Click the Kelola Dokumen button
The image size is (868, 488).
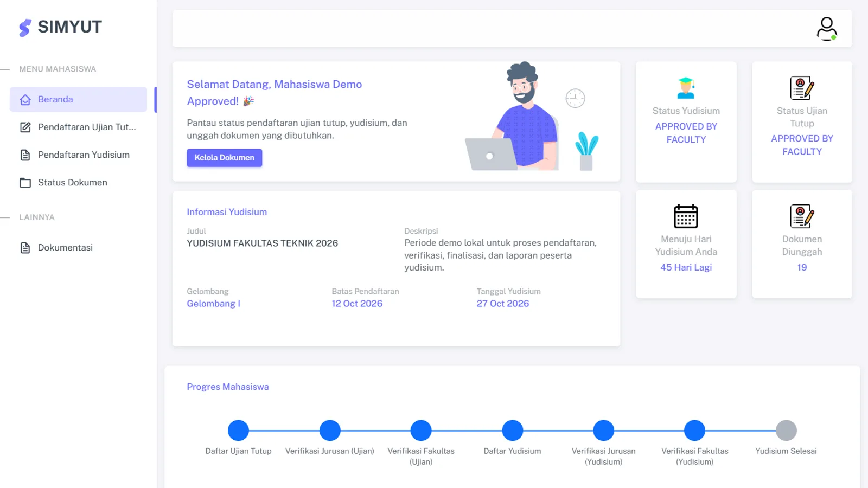click(225, 158)
